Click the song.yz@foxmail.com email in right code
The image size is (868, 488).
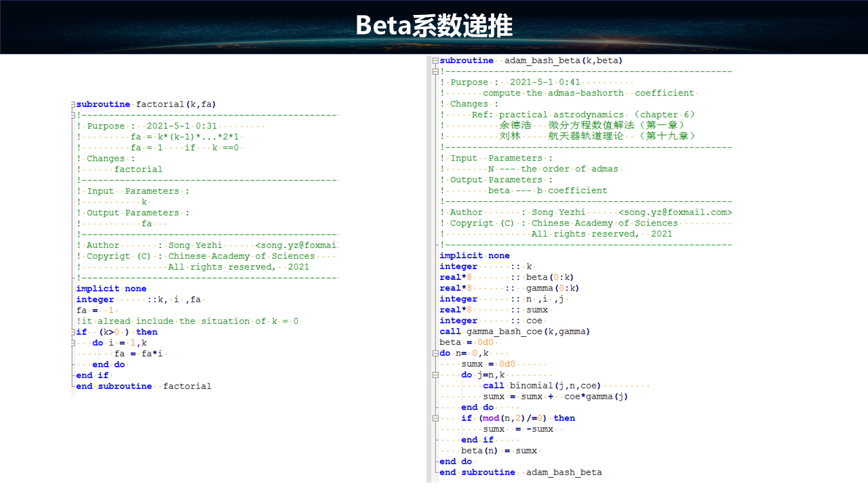point(675,212)
